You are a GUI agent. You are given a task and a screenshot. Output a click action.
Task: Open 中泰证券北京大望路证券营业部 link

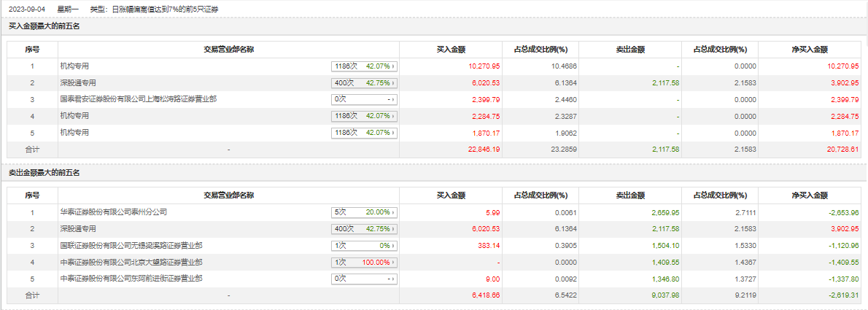click(131, 262)
